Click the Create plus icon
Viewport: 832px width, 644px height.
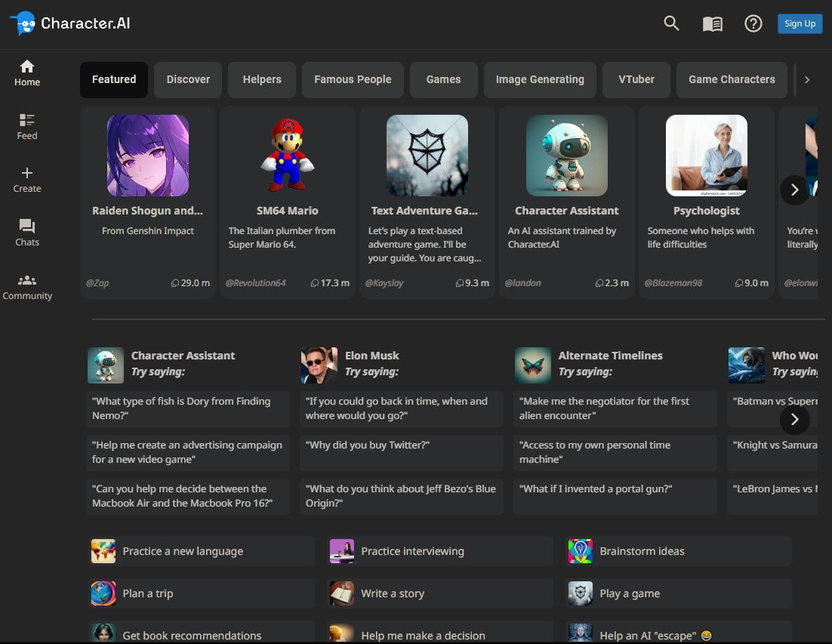tap(27, 173)
